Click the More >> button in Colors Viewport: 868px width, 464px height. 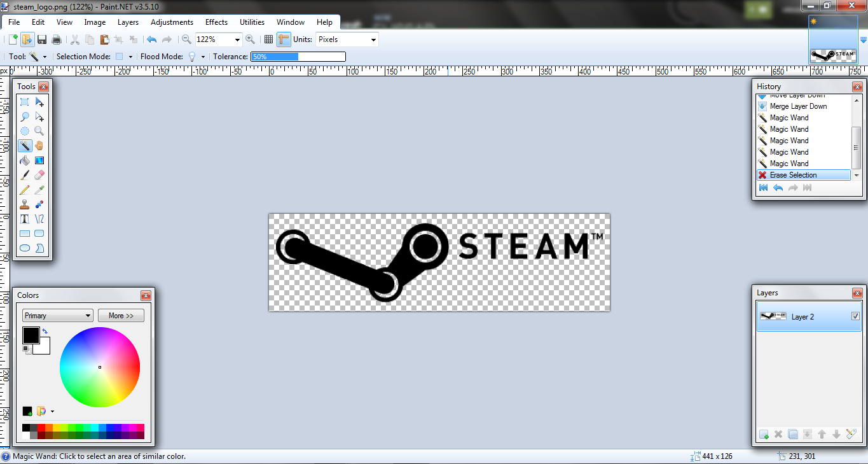tap(121, 316)
